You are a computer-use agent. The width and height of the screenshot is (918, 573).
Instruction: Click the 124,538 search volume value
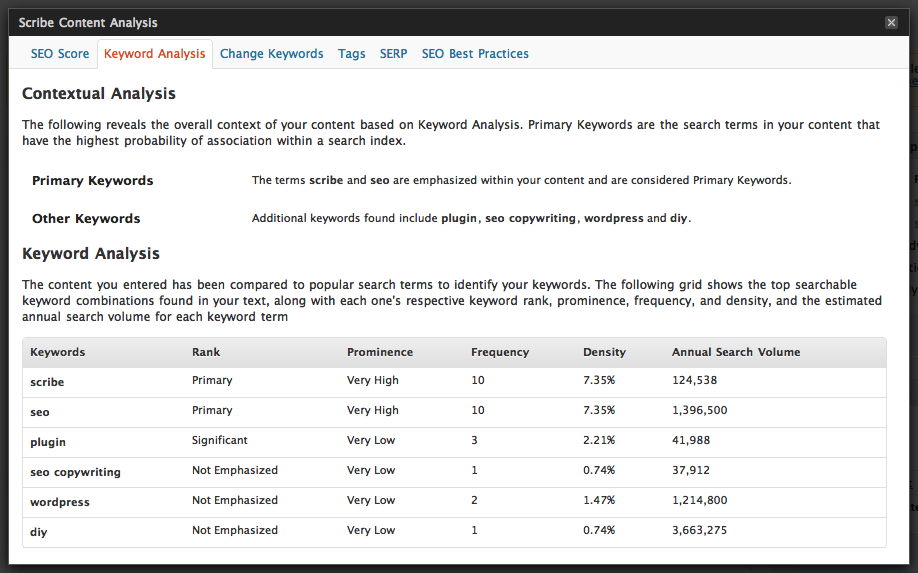pyautogui.click(x=694, y=380)
